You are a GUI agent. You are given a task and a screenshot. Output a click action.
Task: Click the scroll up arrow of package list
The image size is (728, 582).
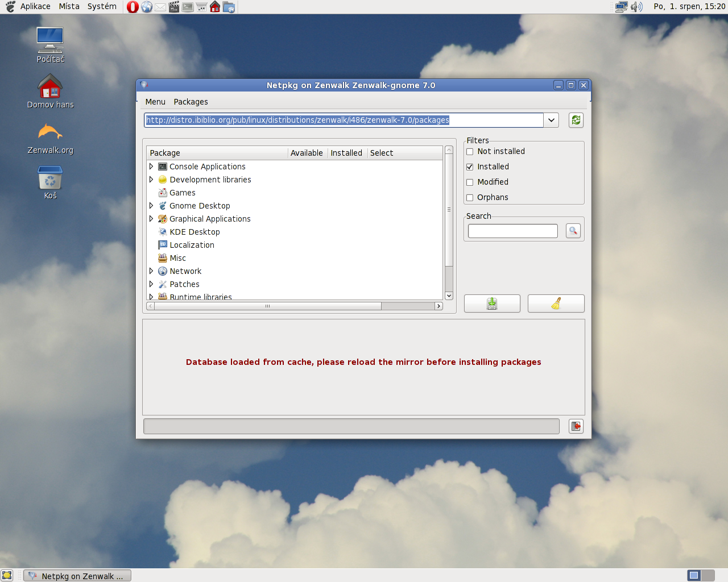pos(449,150)
